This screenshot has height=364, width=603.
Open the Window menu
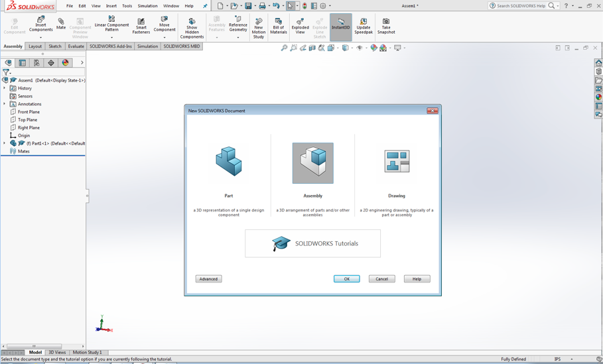coord(170,6)
